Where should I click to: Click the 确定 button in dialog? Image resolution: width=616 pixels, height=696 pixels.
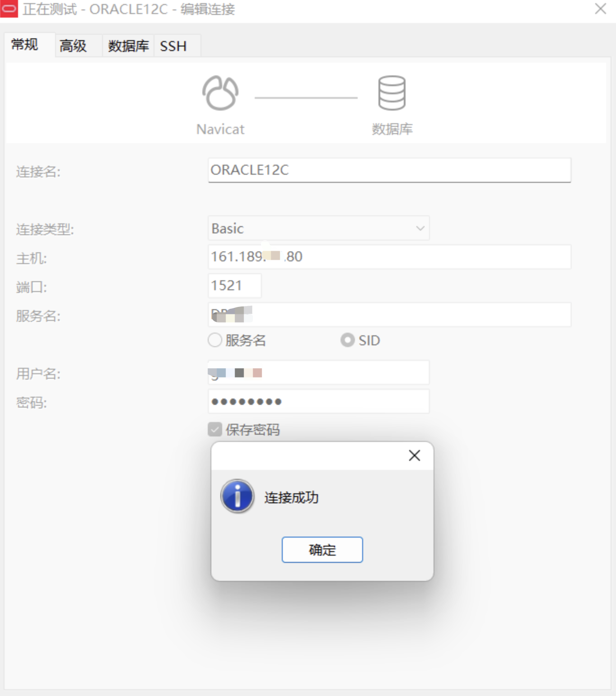[322, 549]
